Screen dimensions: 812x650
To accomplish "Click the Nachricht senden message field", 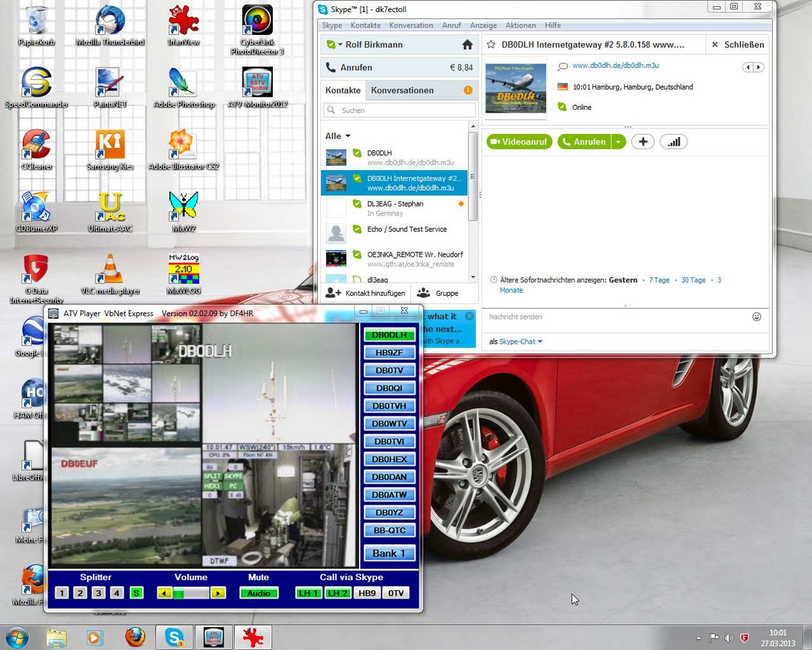I will (618, 316).
